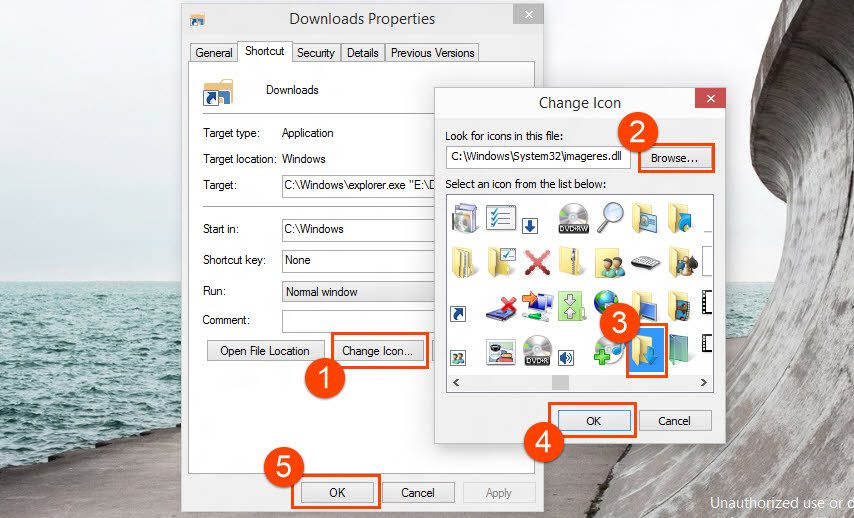
Task: Select the checklist window icon
Action: [x=501, y=217]
